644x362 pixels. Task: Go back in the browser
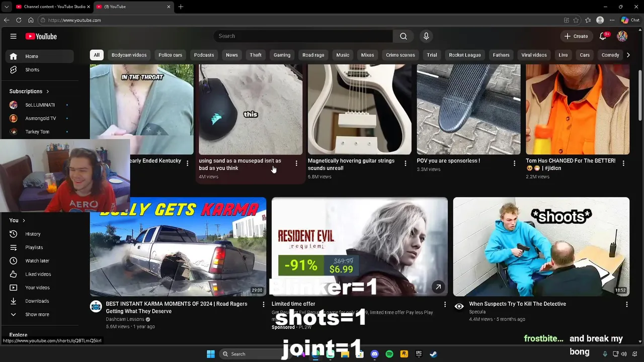pos(7,20)
